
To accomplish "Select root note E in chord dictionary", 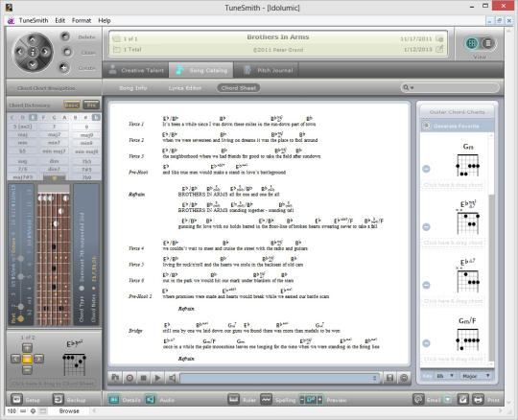I will pyautogui.click(x=33, y=118).
